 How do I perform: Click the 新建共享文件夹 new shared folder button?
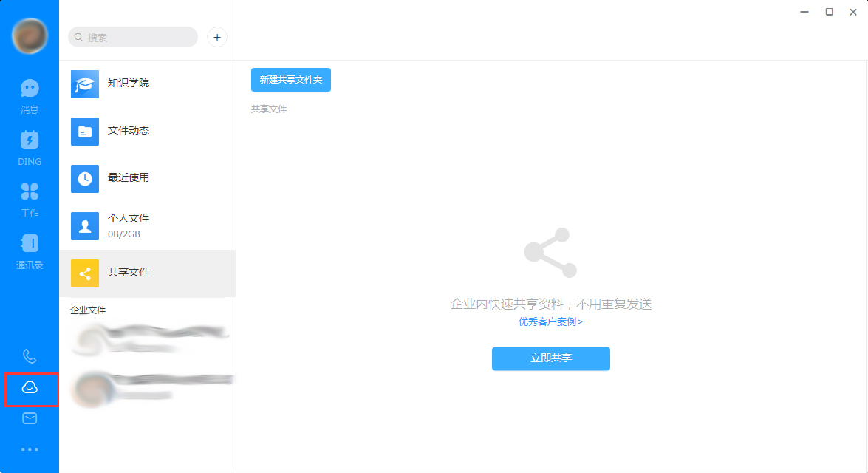(290, 79)
